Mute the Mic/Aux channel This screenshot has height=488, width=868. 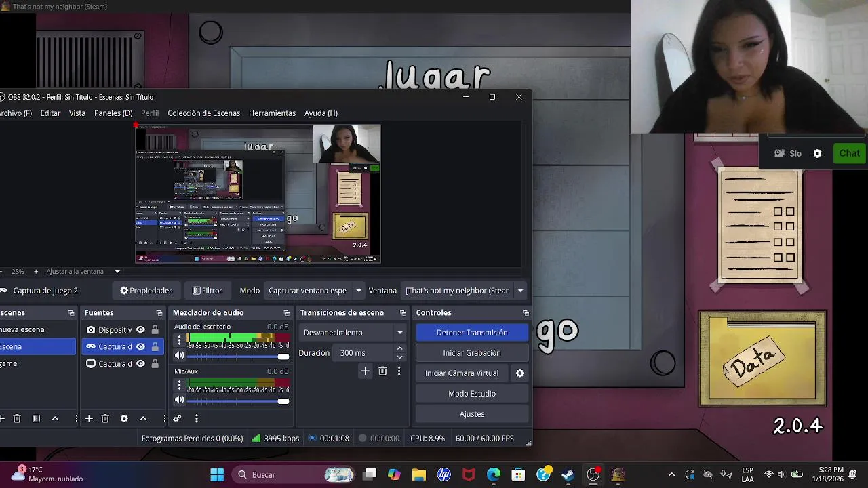tap(180, 400)
